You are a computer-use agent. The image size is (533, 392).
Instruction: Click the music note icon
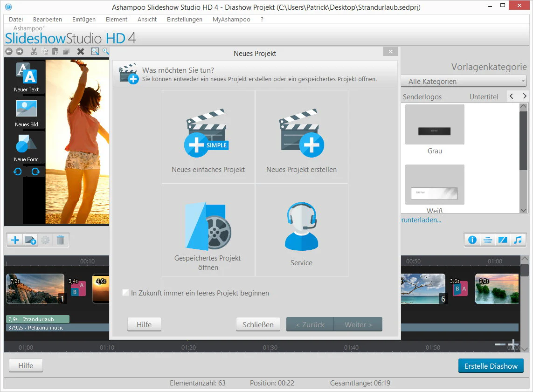(518, 240)
